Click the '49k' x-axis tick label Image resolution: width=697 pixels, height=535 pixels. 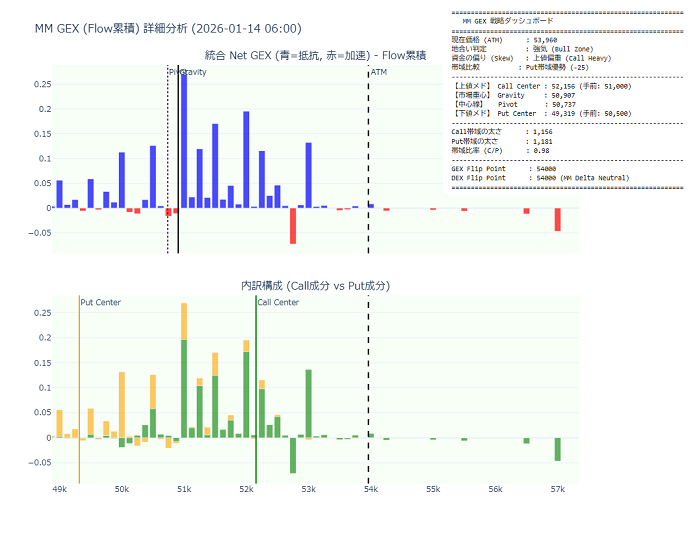[60, 489]
